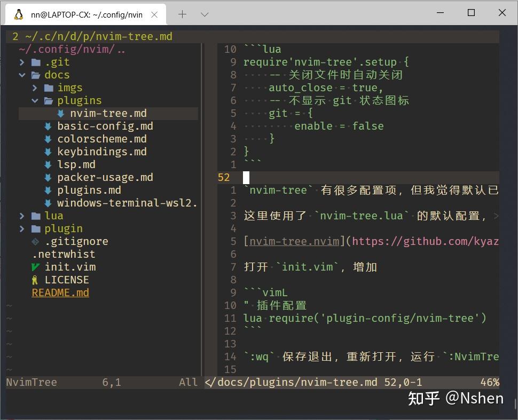Click the key icon beside LICENSE
This screenshot has width=518, height=420.
(35, 280)
